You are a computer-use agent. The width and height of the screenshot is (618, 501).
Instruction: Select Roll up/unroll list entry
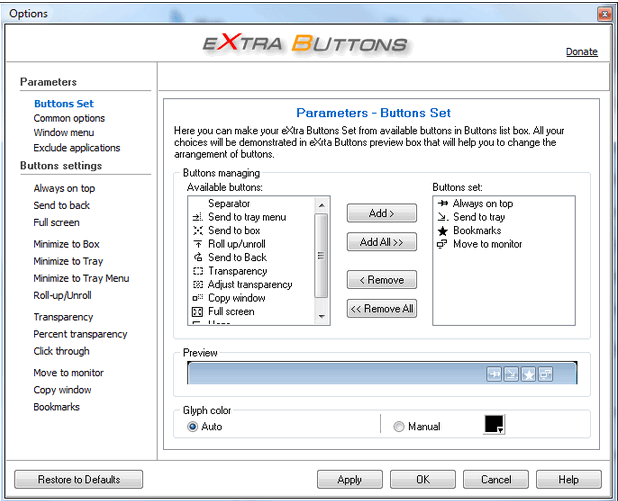(237, 244)
